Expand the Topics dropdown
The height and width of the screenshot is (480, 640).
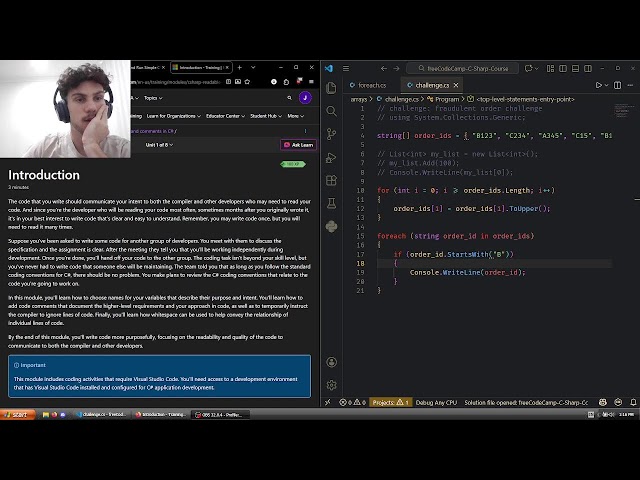pyautogui.click(x=153, y=98)
